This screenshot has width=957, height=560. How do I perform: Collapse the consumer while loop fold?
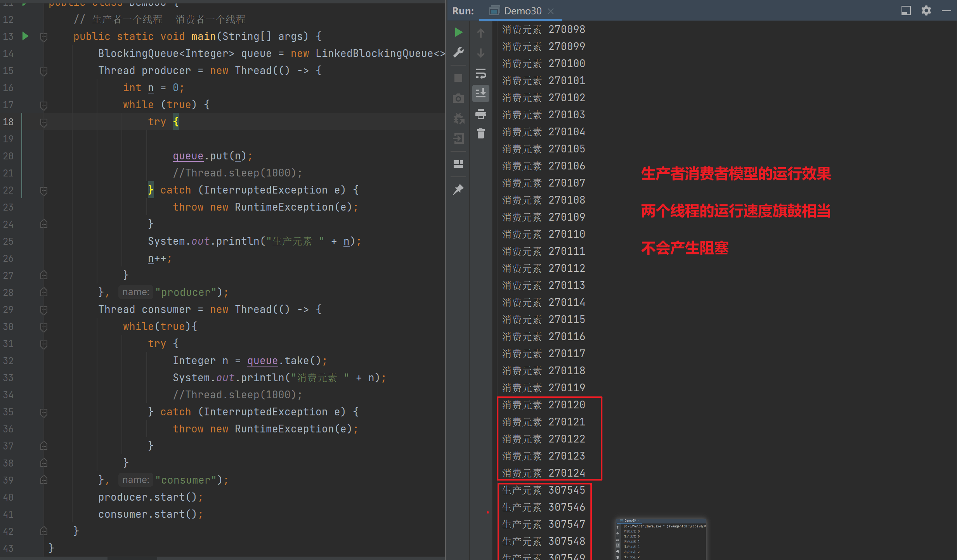44,327
